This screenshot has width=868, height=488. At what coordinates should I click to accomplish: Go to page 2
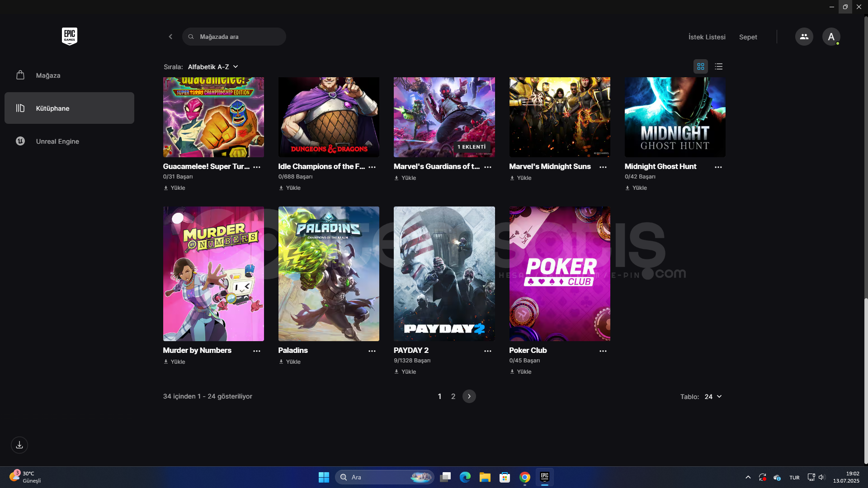tap(453, 396)
